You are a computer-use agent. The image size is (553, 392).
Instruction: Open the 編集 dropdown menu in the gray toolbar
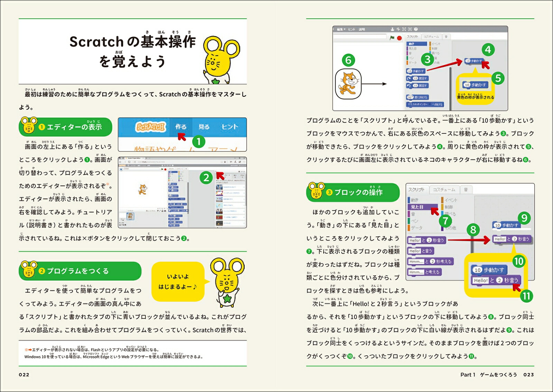341,29
